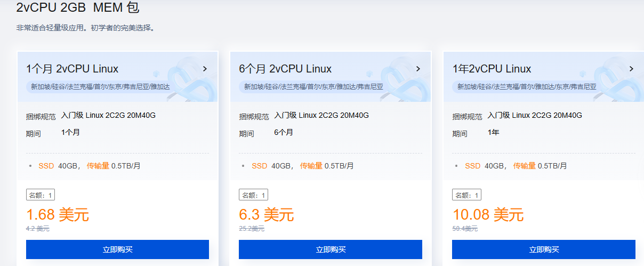644x266 pixels.
Task: Click the 入门级 Linux 2C2G 20M40G spec in 6个月 card
Action: click(x=321, y=115)
